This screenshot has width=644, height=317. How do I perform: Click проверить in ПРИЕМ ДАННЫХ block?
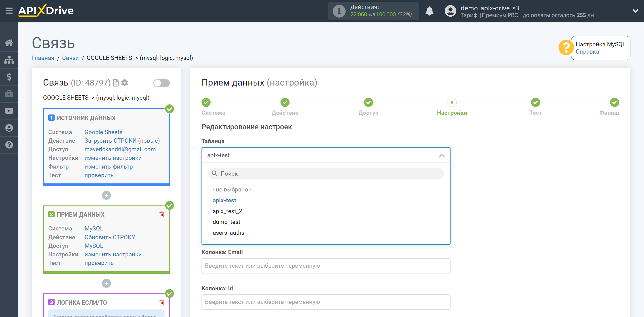[x=99, y=263]
